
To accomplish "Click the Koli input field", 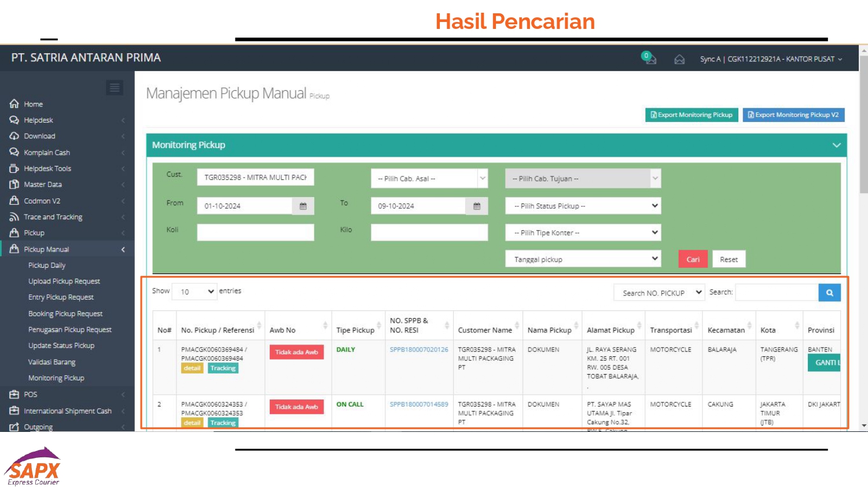I will pos(255,232).
